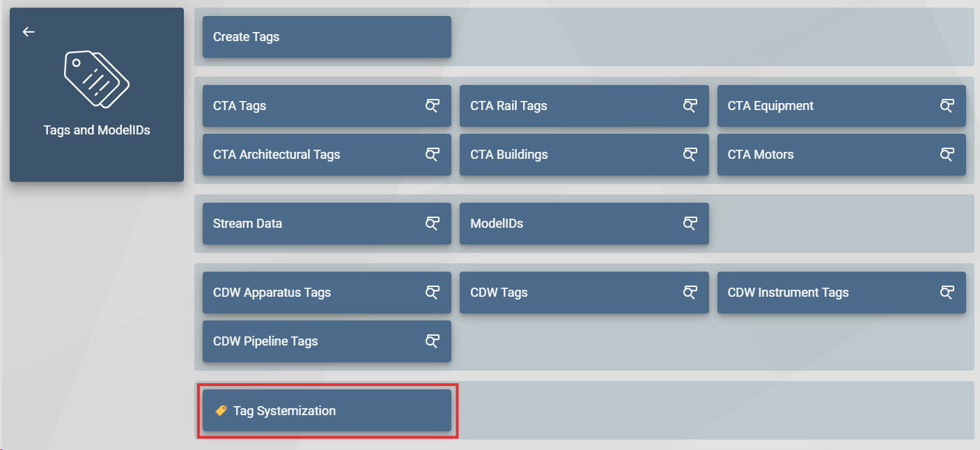This screenshot has height=450, width=980.
Task: Click search icon on CTA Buildings tile
Action: 690,155
